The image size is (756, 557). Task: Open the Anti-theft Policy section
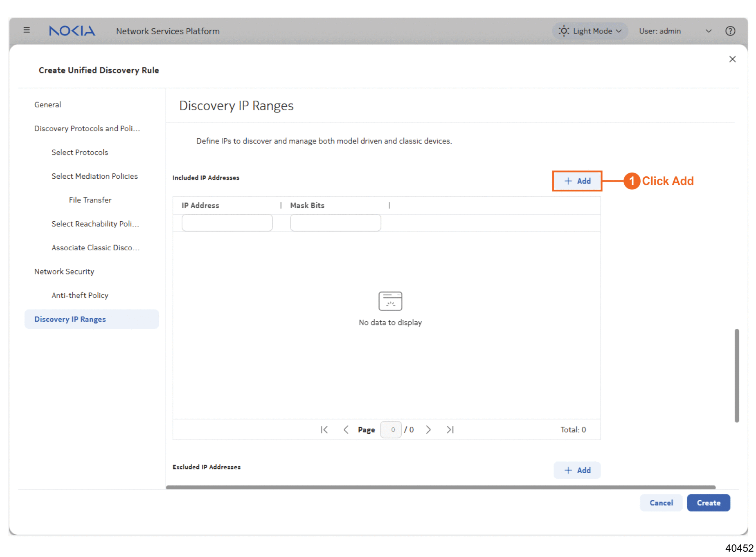80,295
